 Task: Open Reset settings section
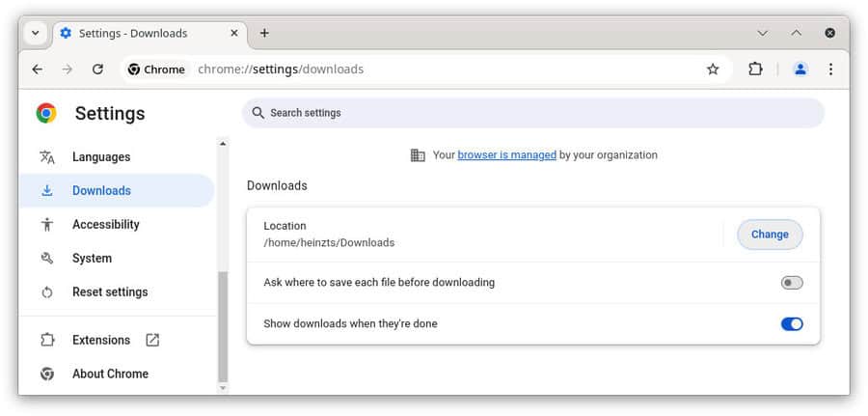point(110,292)
